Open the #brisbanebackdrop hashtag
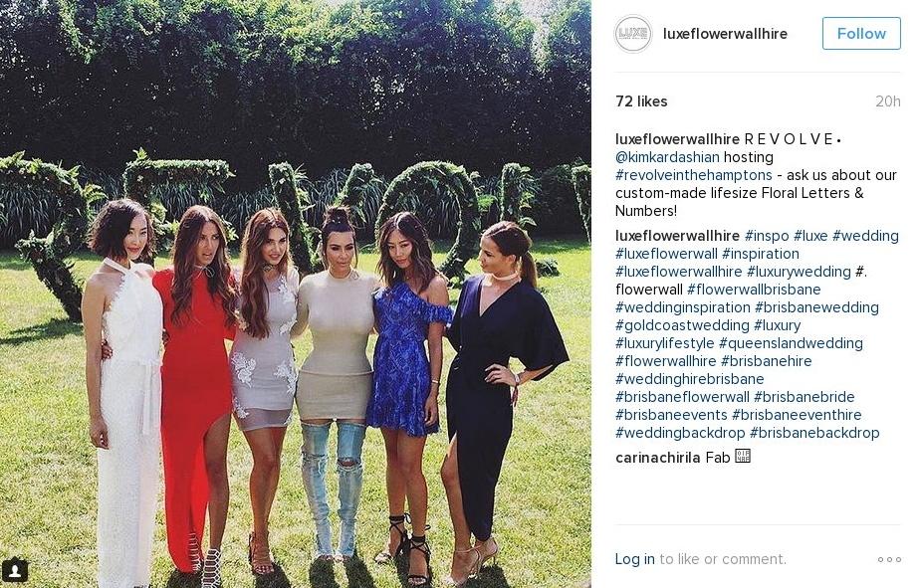 pos(814,433)
